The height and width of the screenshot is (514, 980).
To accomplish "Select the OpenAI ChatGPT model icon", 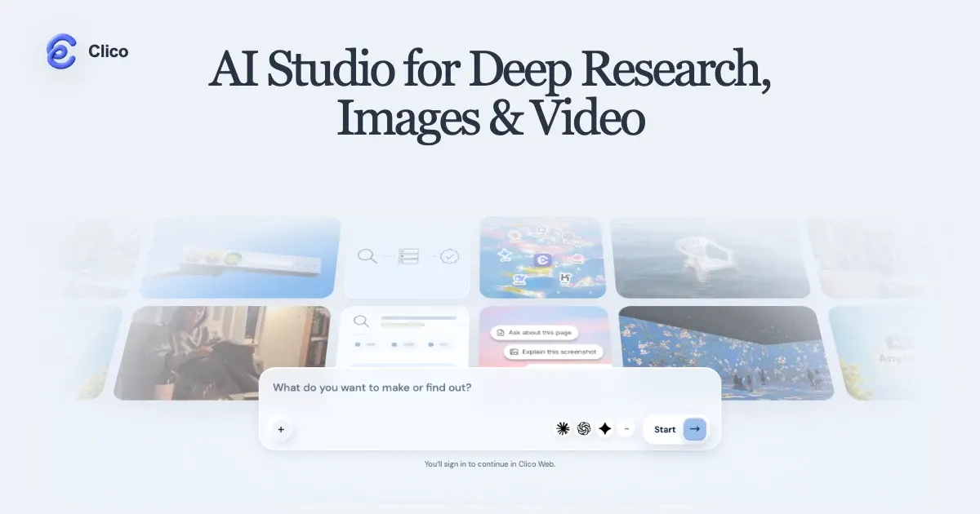I will click(x=584, y=428).
